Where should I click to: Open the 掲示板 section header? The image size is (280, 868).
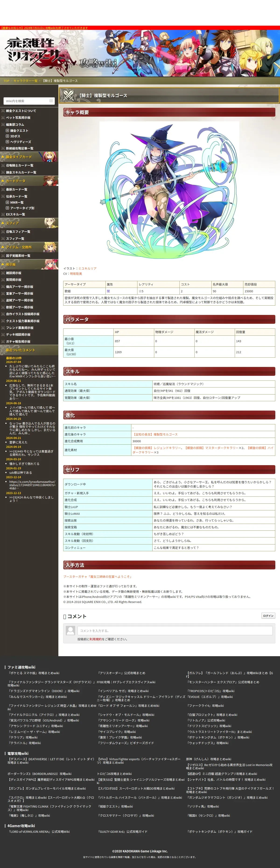(29, 264)
